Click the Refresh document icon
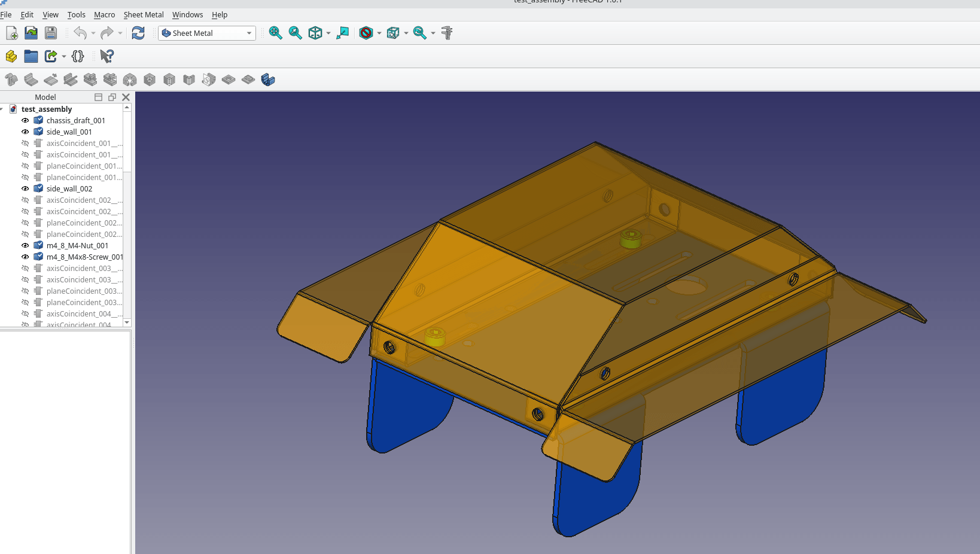Viewport: 980px width, 554px height. (138, 33)
